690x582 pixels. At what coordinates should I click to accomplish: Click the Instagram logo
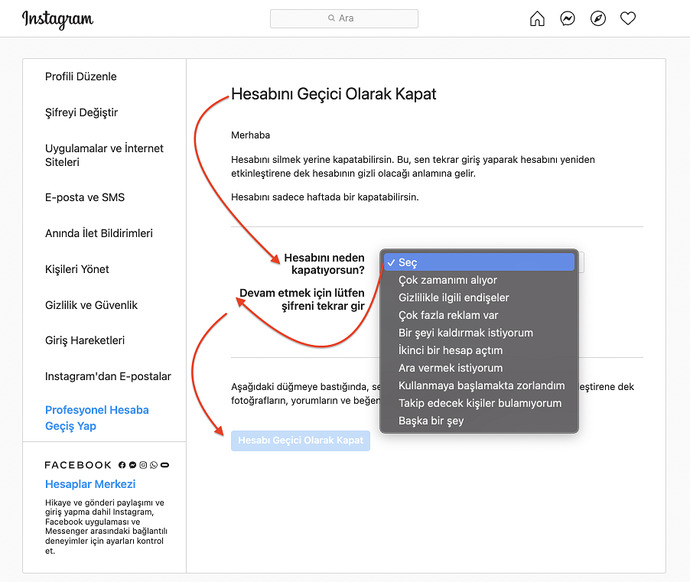[x=58, y=19]
